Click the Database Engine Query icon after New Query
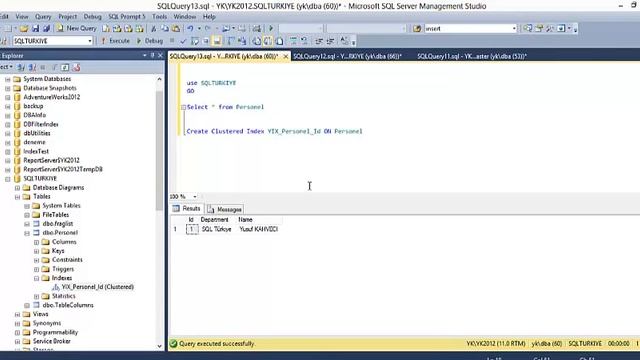Viewport: 640px width, 360px height. (x=106, y=28)
